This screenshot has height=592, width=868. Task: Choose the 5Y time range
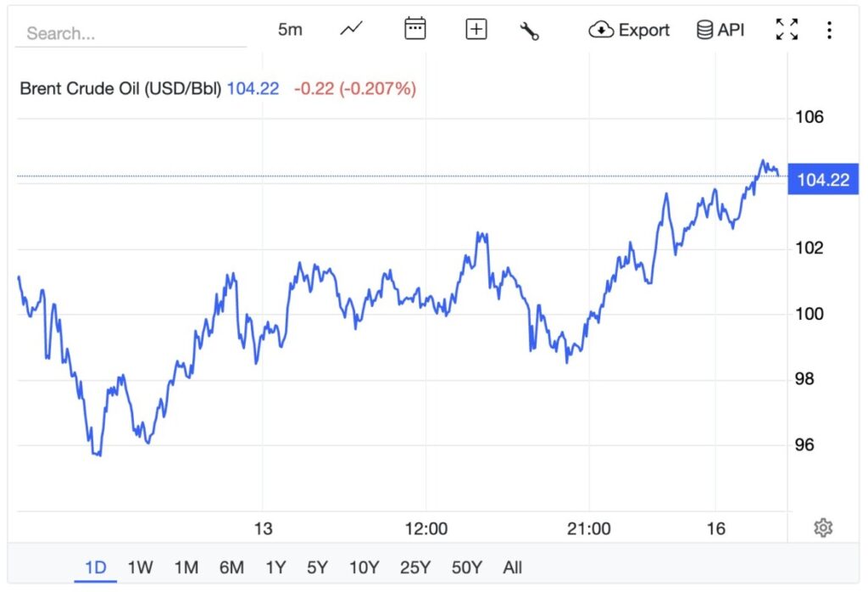317,567
